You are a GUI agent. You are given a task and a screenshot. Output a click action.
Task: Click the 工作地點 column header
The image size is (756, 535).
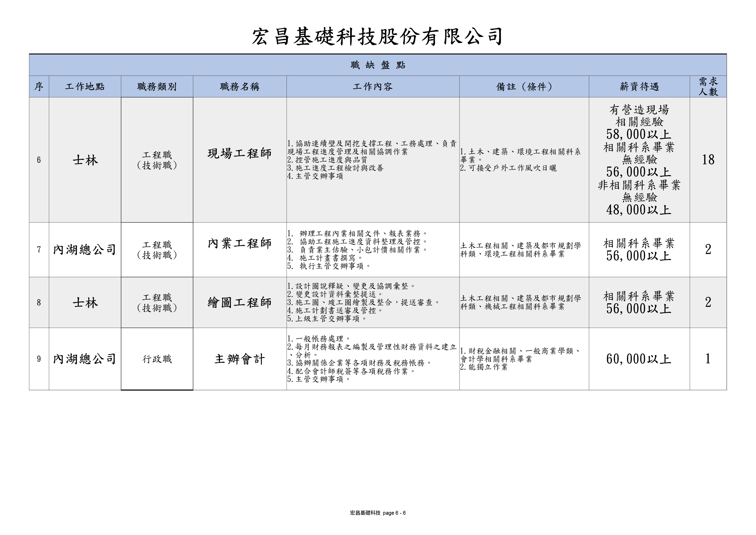click(85, 87)
